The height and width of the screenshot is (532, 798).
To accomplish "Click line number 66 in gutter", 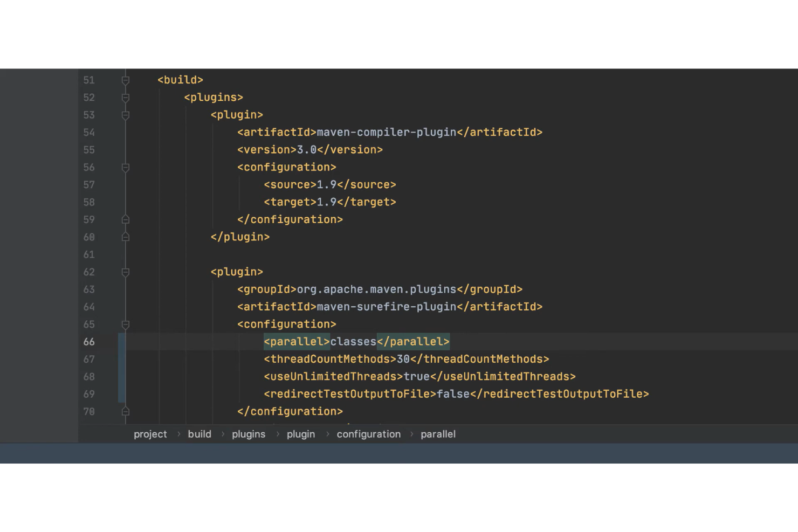I will point(89,342).
